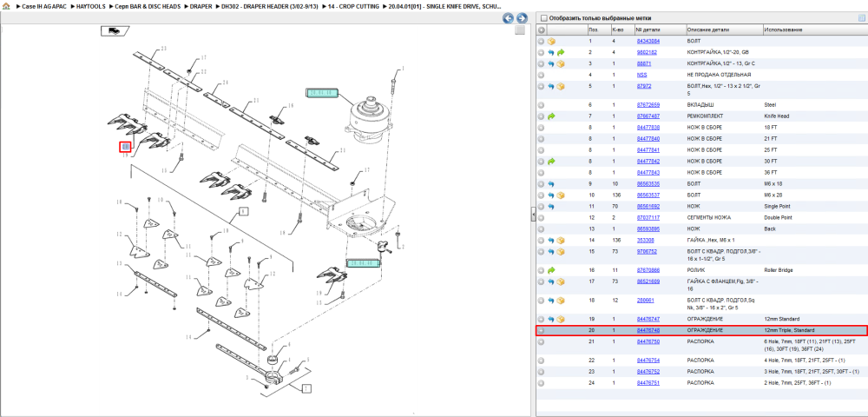
Task: Click green arrow icon for part 9802182
Action: pos(561,52)
